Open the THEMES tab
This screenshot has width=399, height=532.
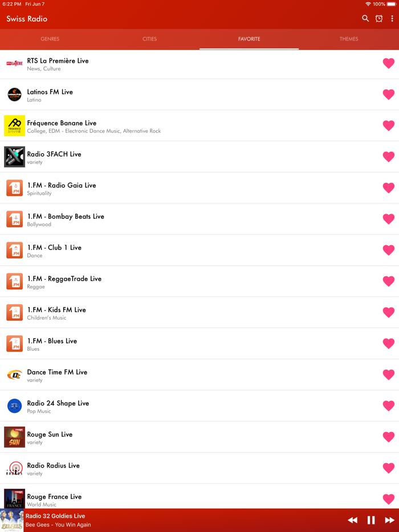click(x=349, y=39)
